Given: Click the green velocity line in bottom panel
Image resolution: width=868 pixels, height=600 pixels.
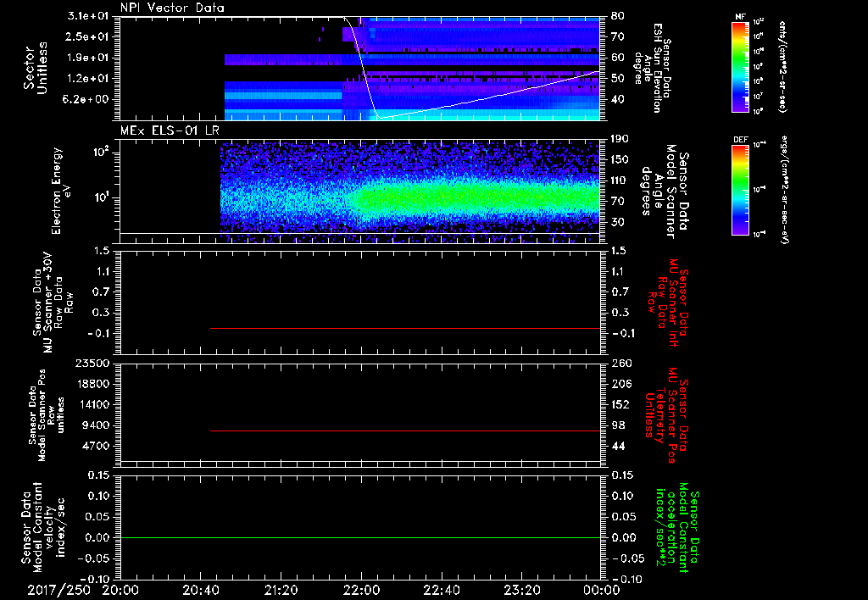Looking at the screenshot, I should [x=360, y=537].
